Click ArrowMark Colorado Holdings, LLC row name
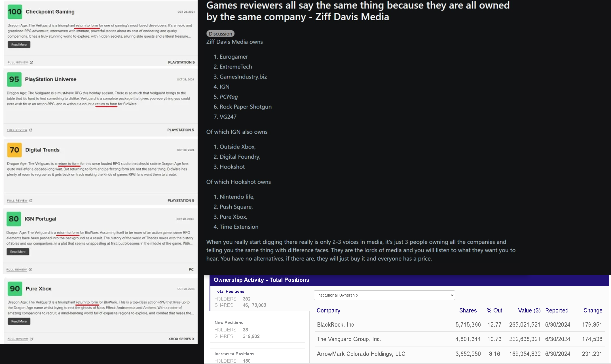This screenshot has width=611, height=364. coord(361,354)
